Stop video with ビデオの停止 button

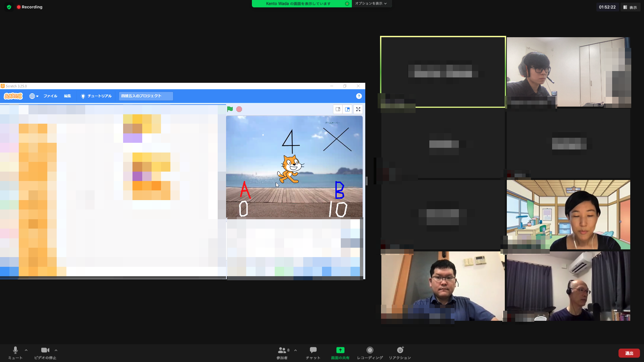pyautogui.click(x=45, y=353)
